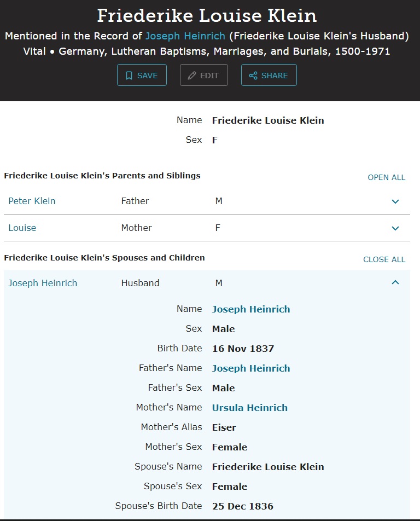
Task: Expand Louise mother details chevron
Action: [395, 228]
